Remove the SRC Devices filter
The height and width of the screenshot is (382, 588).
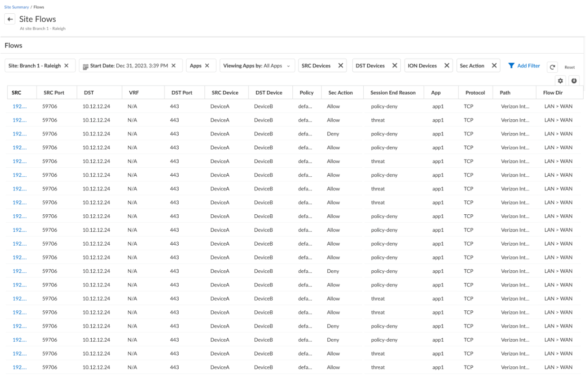pyautogui.click(x=340, y=66)
